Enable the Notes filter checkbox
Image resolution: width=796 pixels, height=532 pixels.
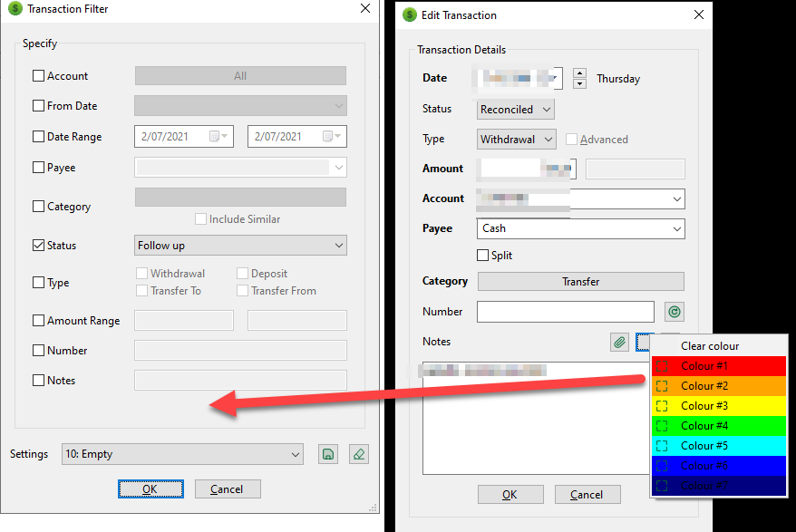pyautogui.click(x=38, y=381)
